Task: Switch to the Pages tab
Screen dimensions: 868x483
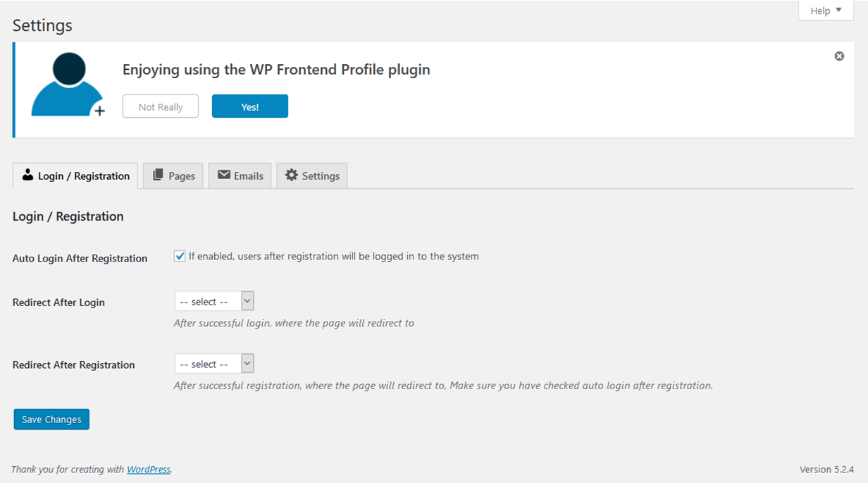Action: 173,176
